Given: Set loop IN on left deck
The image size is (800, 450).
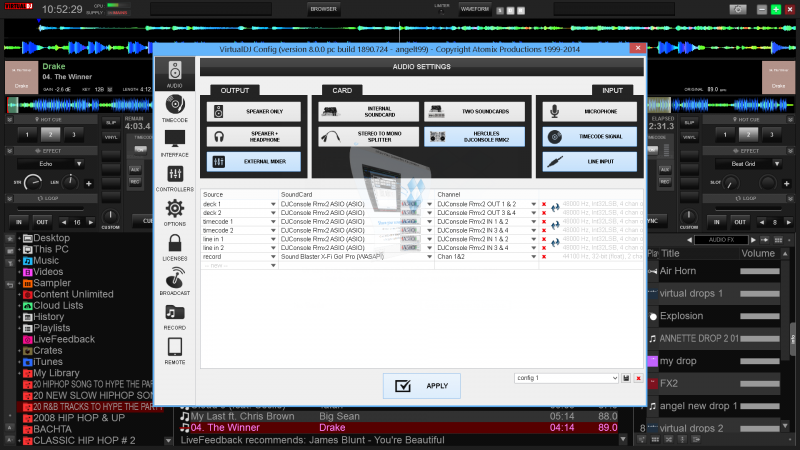Looking at the screenshot, I should click(x=19, y=222).
